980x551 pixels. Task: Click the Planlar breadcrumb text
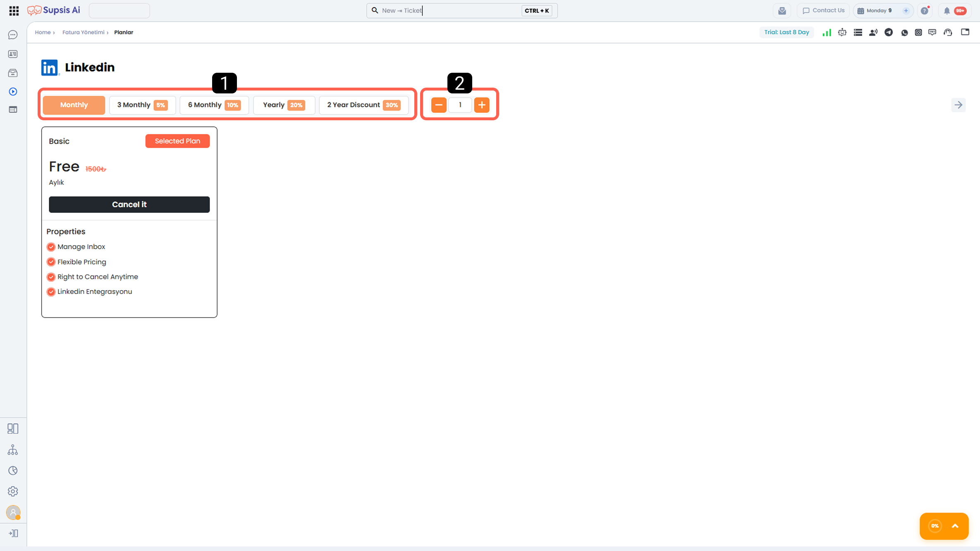[124, 32]
